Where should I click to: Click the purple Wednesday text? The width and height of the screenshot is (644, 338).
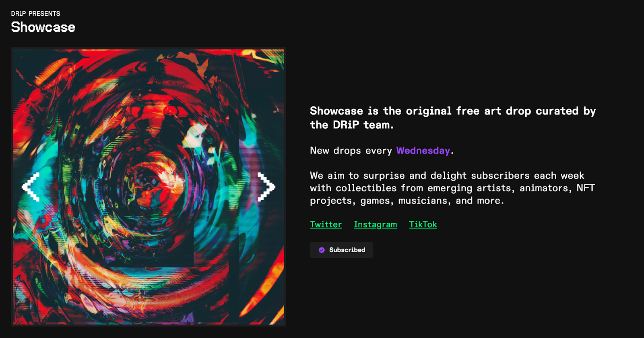[x=423, y=150]
